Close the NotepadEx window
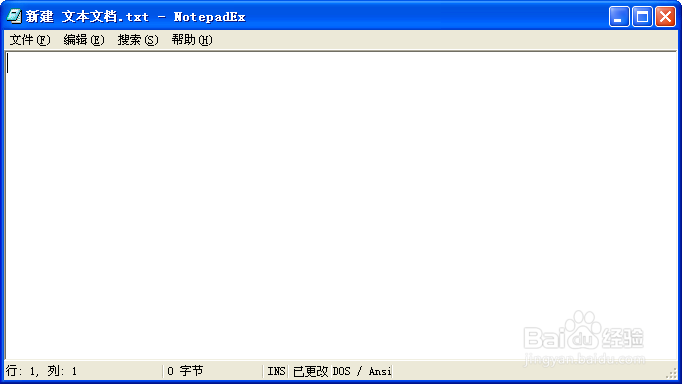 point(665,17)
